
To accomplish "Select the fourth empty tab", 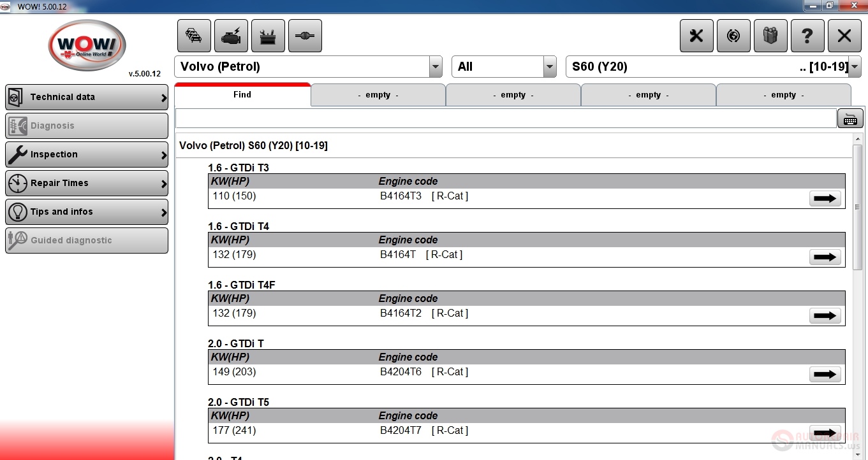I will coord(784,95).
